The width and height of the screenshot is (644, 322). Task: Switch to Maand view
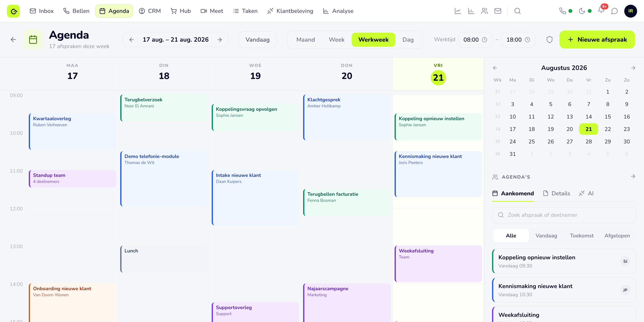(305, 40)
